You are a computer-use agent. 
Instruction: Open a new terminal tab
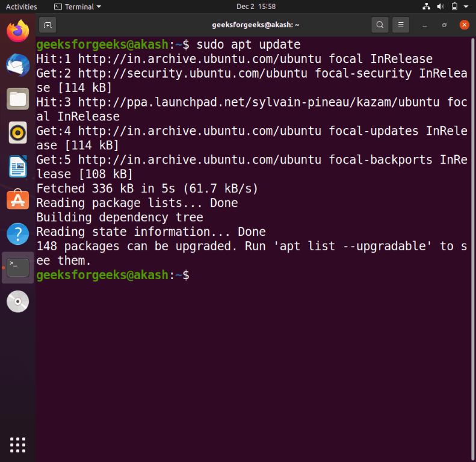pyautogui.click(x=48, y=25)
